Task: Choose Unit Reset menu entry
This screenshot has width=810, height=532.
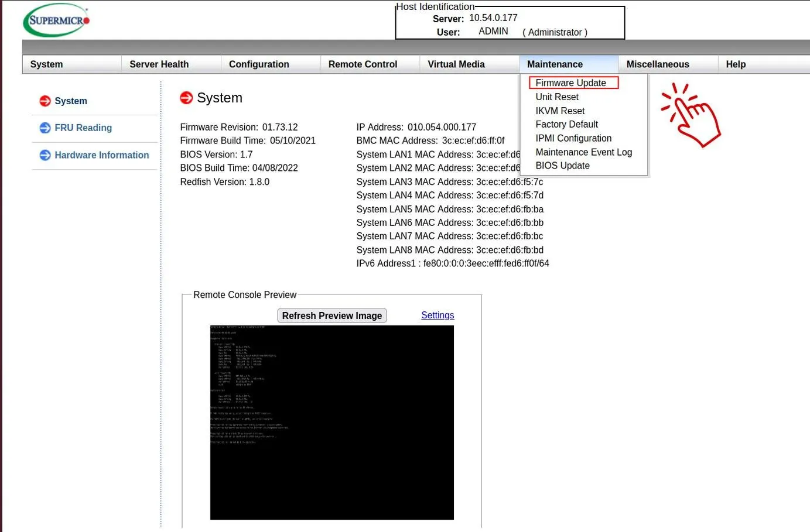Action: [x=557, y=97]
